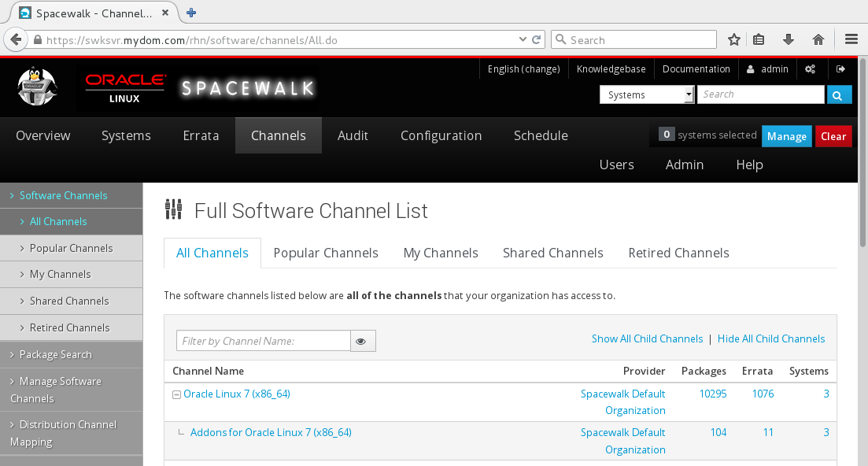Click Manage selected systems button
868x466 pixels.
coord(787,136)
